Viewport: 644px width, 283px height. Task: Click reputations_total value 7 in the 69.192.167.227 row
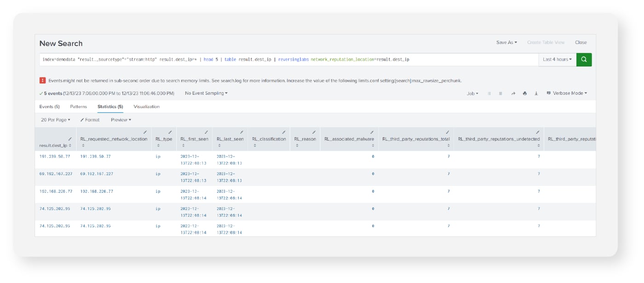tap(448, 174)
